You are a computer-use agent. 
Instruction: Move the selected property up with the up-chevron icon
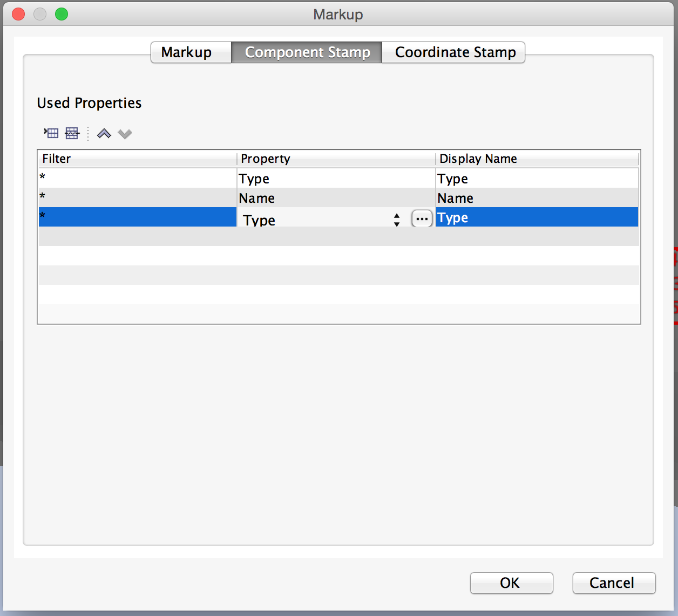tap(104, 133)
